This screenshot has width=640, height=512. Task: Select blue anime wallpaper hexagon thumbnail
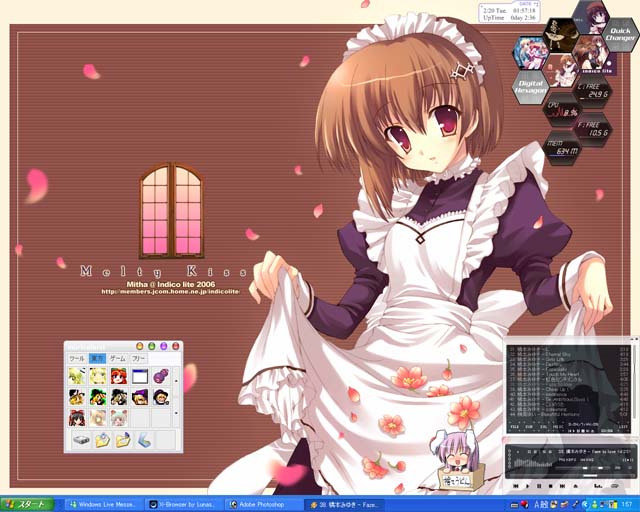tap(531, 53)
